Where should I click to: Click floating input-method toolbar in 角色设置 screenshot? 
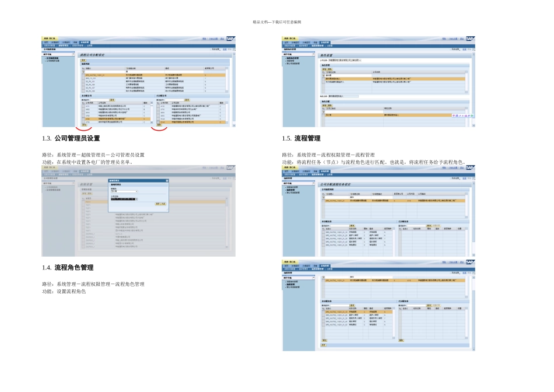click(462, 116)
